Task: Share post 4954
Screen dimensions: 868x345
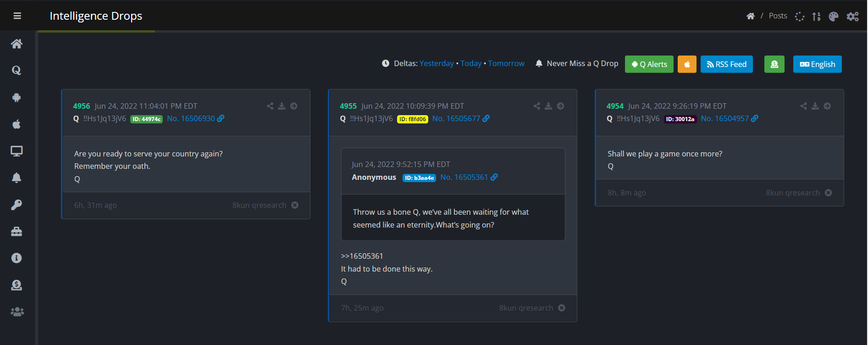Action: point(804,106)
